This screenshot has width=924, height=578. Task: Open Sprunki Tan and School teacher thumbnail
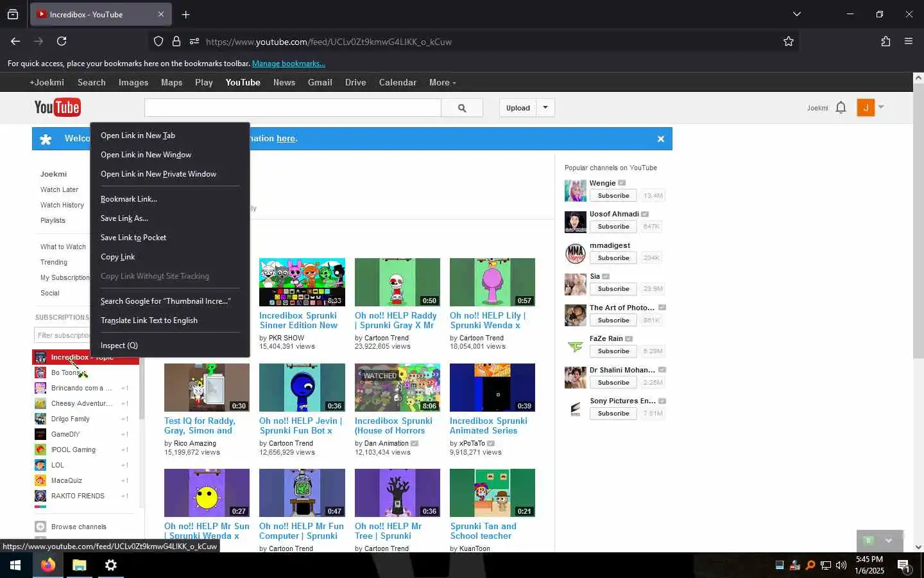click(492, 493)
